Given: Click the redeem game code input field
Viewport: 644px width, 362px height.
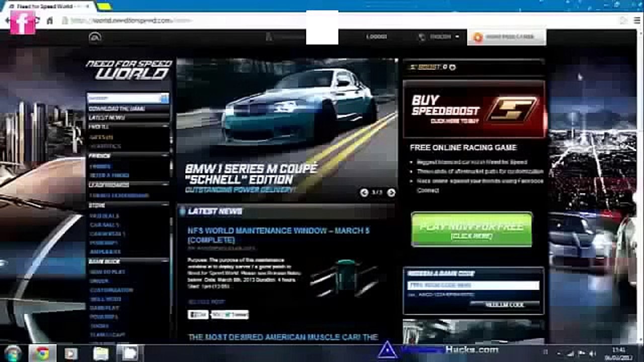Looking at the screenshot, I should 473,285.
